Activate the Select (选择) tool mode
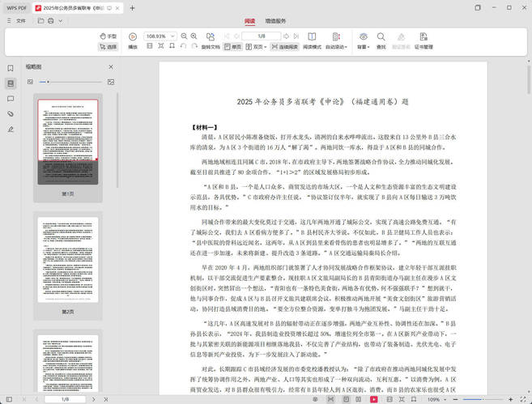This screenshot has width=532, height=404. click(108, 47)
